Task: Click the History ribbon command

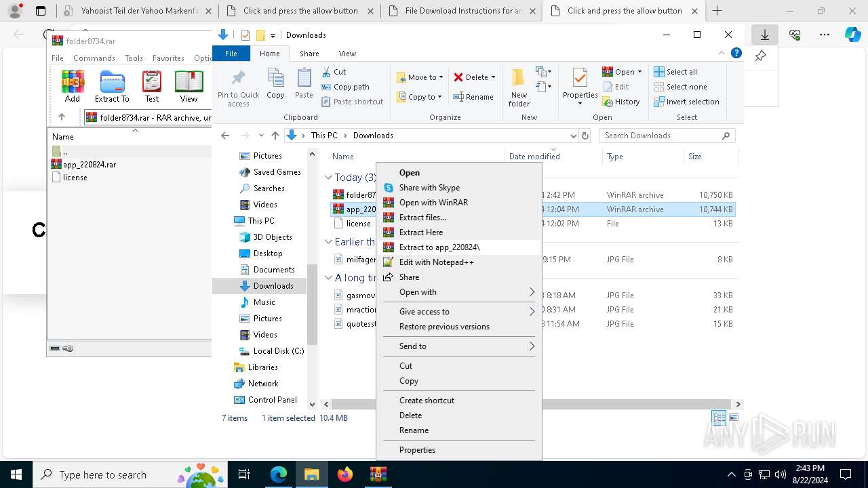Action: point(620,102)
